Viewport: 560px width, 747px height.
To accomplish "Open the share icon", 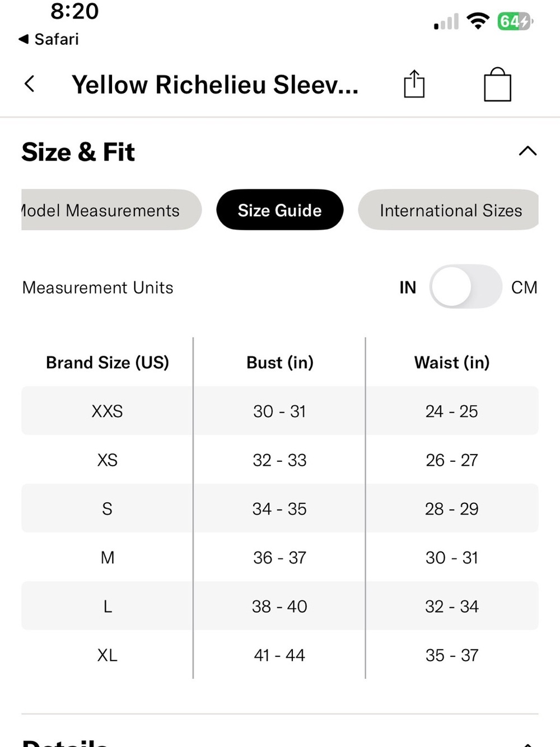I will [x=414, y=84].
